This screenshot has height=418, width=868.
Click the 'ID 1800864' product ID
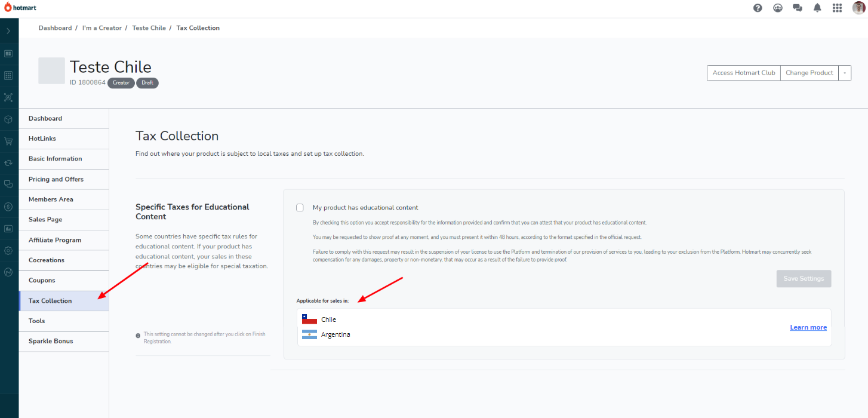click(88, 83)
